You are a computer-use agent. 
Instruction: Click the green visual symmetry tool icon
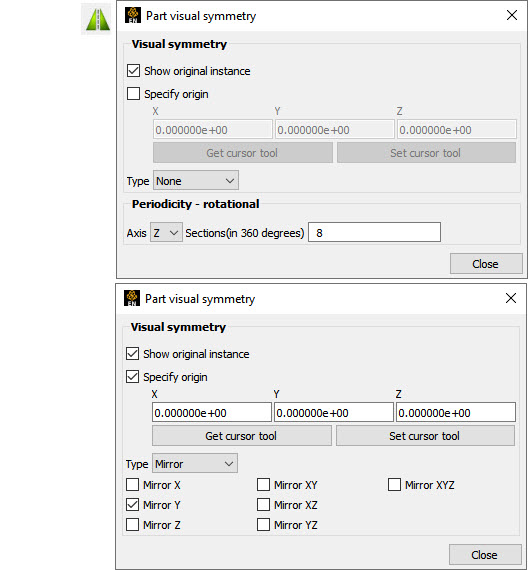pyautogui.click(x=97, y=19)
